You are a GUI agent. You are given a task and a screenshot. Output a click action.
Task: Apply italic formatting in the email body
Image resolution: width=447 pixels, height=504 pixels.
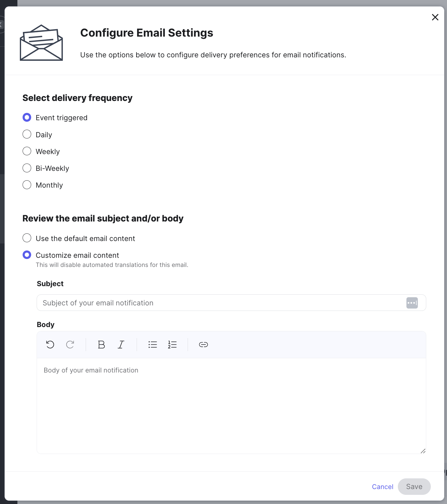(121, 344)
